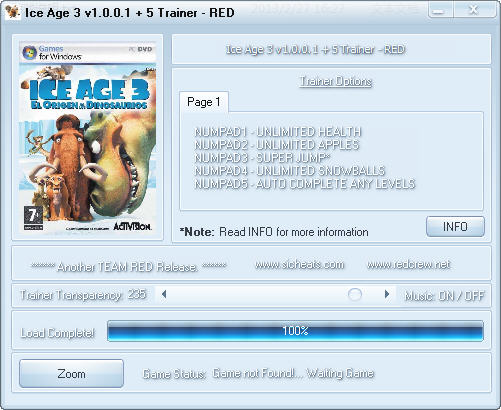Click the Ice Age 3 cover art
Image resolution: width=501 pixels, height=410 pixels.
click(88, 137)
